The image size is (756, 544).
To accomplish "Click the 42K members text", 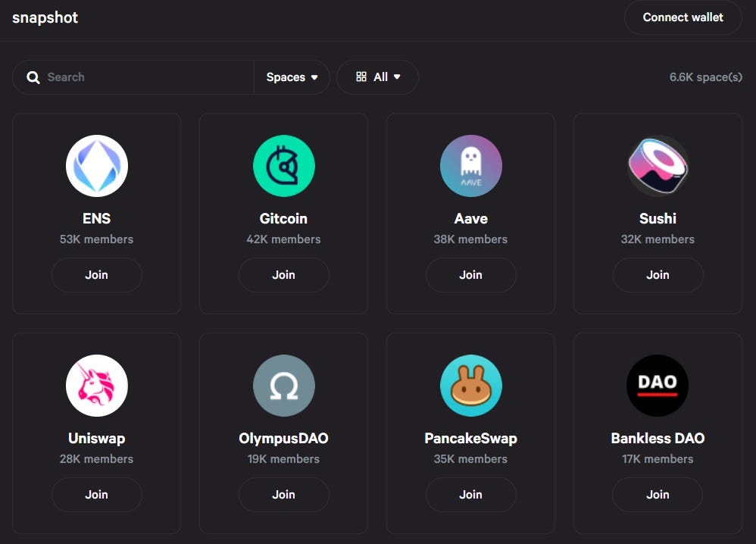I will pos(283,239).
